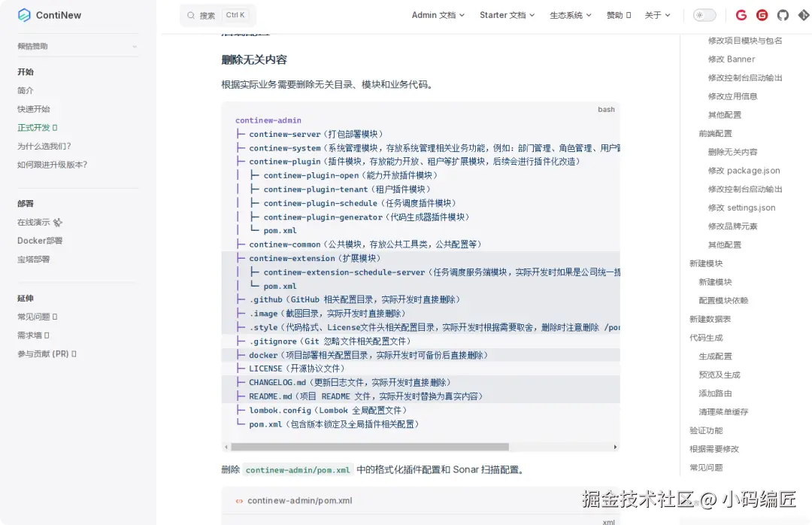Expand the Starter 文档 dropdown

coord(507,15)
